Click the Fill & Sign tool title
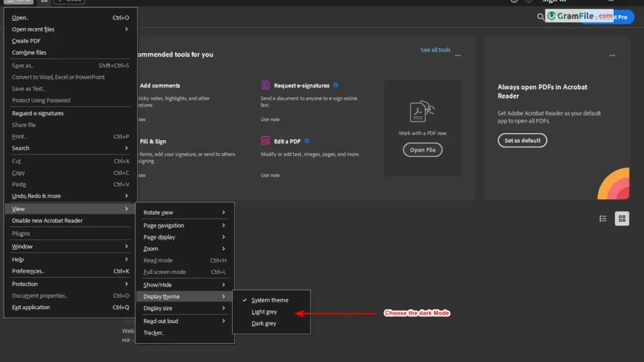644x362 pixels. [153, 141]
